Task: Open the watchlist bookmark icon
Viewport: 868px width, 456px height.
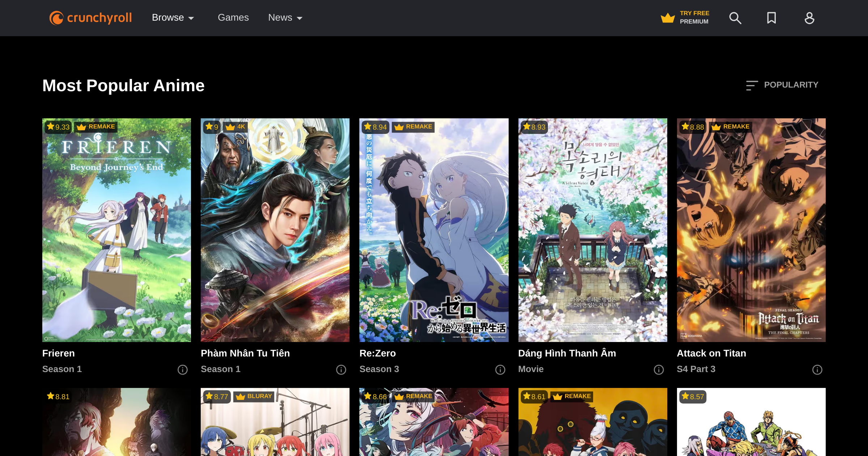Action: (x=771, y=18)
